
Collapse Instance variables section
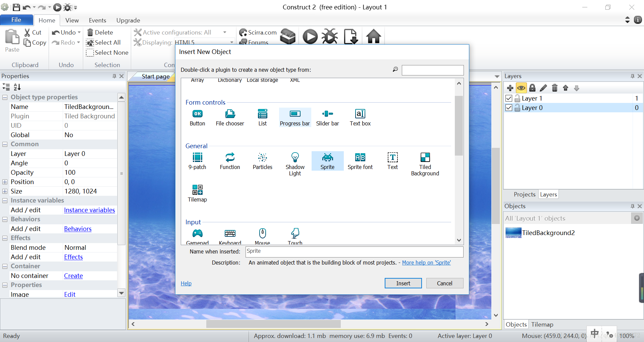click(5, 201)
